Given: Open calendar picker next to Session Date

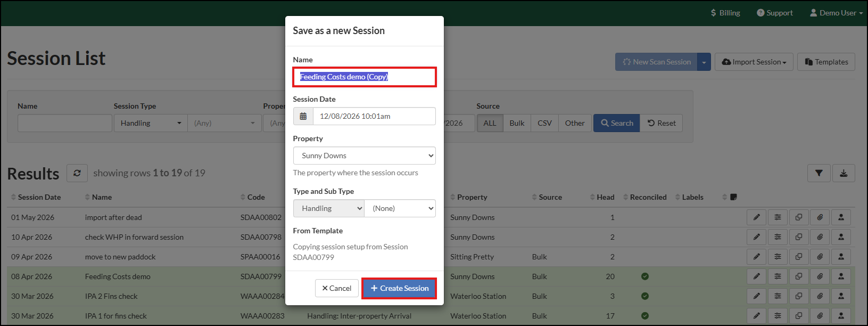Looking at the screenshot, I should (303, 116).
